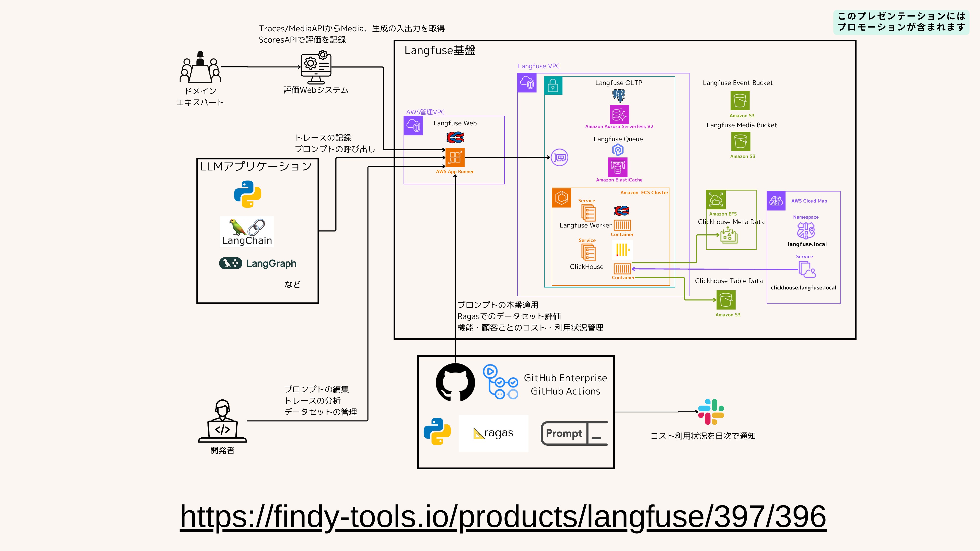Click the 'GitHub Enterprise' text
This screenshot has width=980, height=551.
565,378
